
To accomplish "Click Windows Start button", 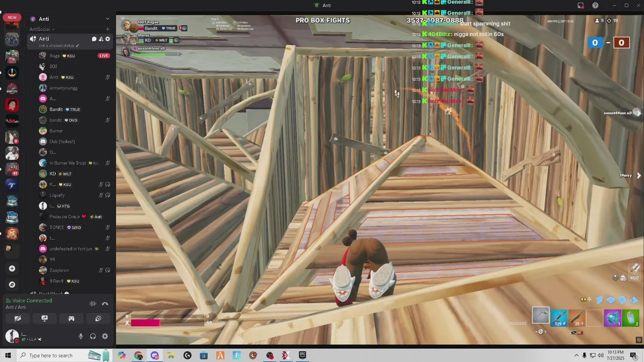I will point(8,355).
